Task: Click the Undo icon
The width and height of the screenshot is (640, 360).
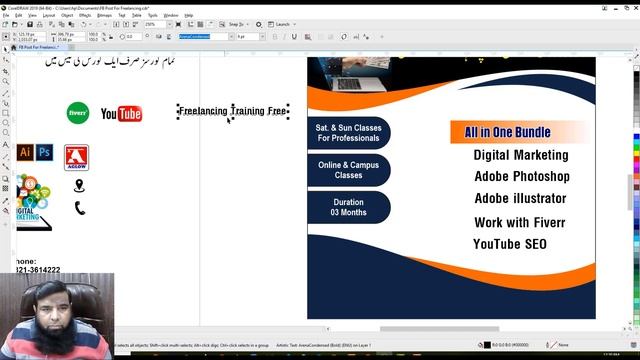Action: coord(84,24)
